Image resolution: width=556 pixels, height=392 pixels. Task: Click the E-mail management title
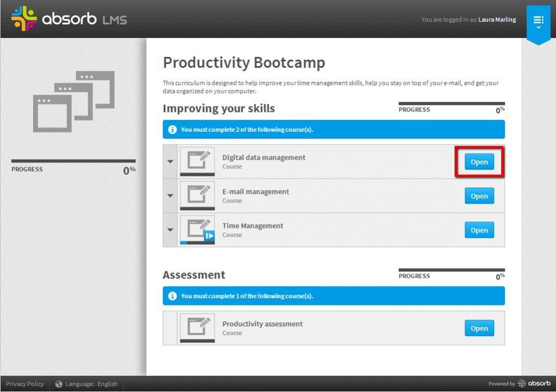pos(256,192)
